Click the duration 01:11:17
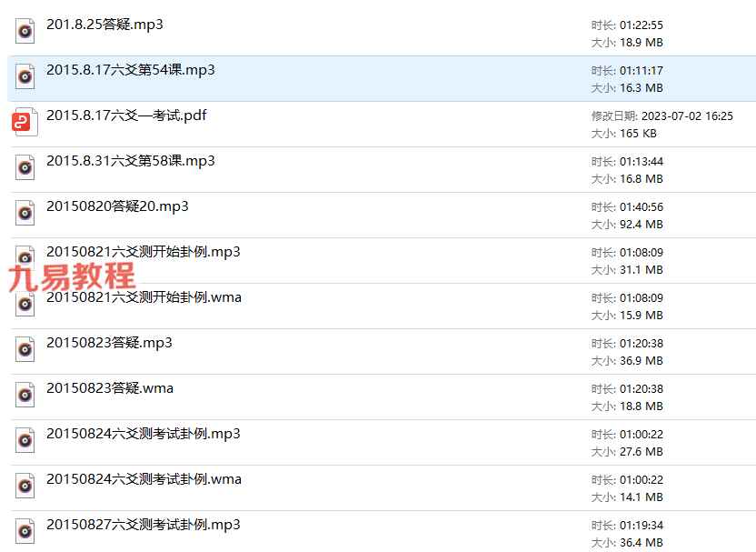756x552 pixels. click(642, 70)
